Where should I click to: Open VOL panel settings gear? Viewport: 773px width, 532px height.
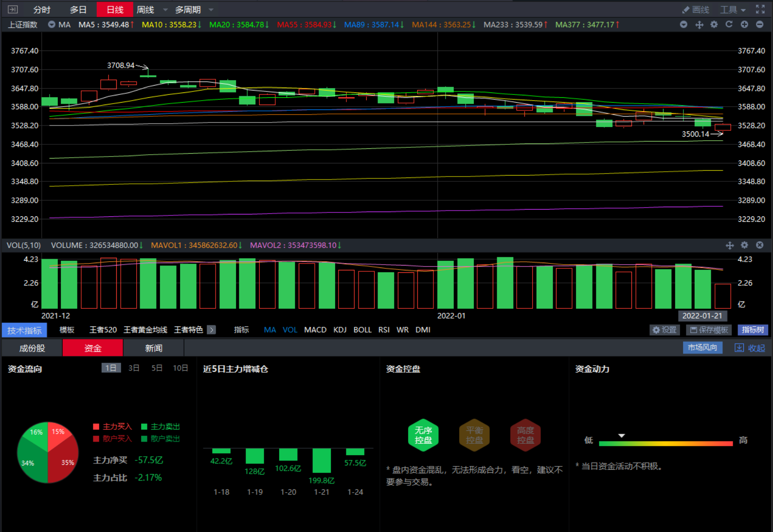(x=744, y=245)
